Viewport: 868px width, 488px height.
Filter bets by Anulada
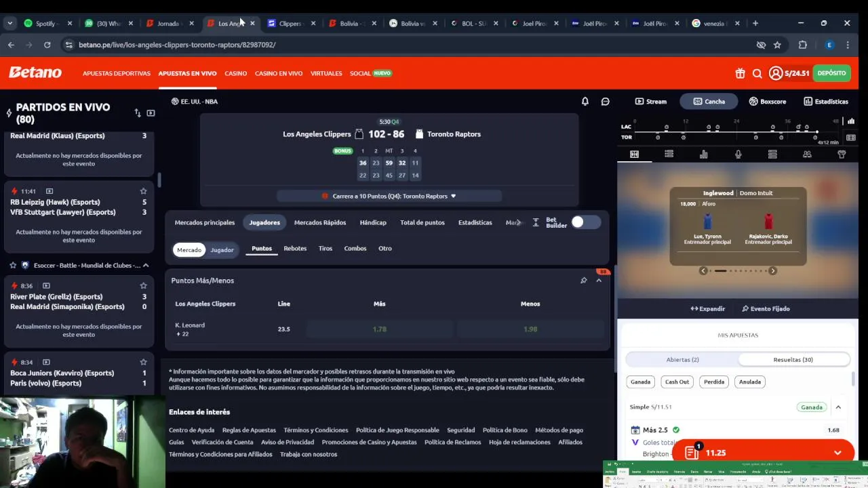pos(750,382)
